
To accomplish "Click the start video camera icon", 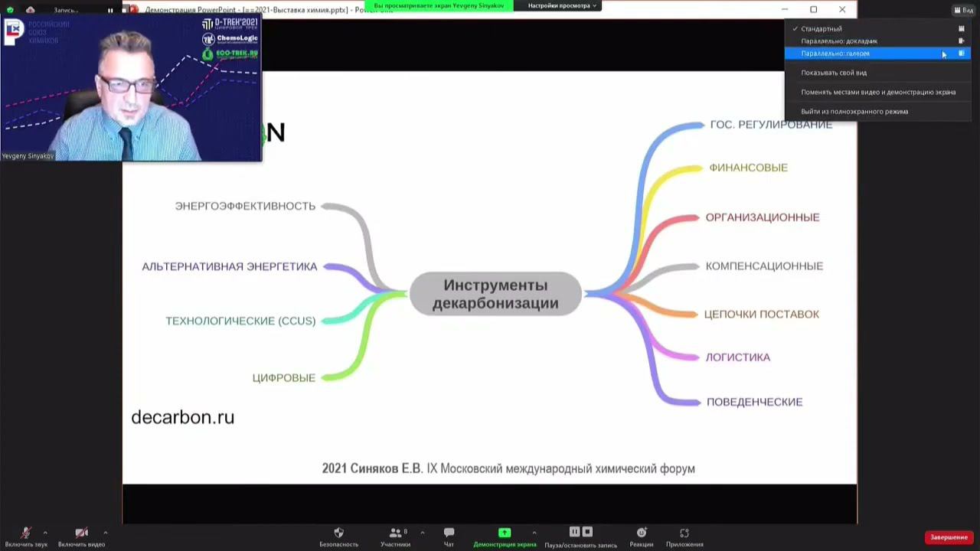I will click(81, 533).
